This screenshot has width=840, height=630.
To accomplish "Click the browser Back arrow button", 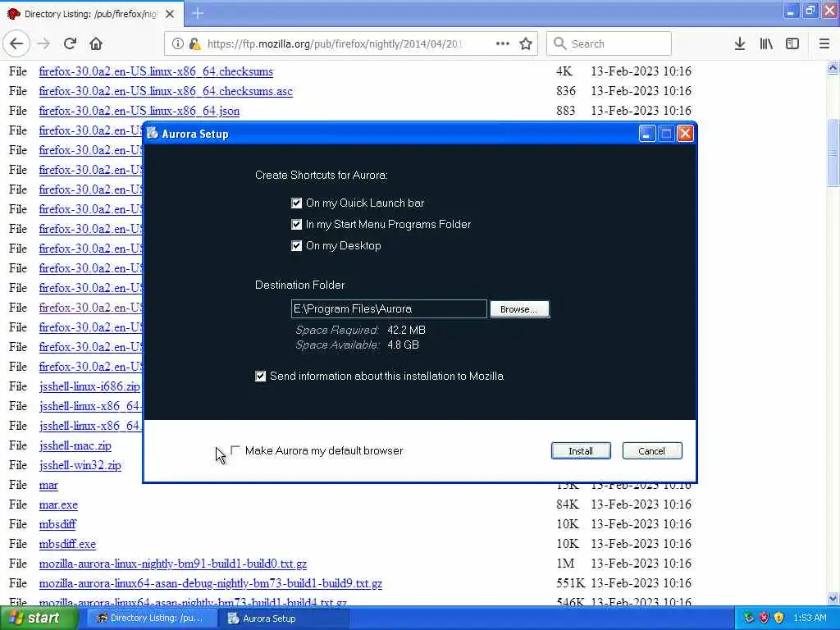I will 16,44.
